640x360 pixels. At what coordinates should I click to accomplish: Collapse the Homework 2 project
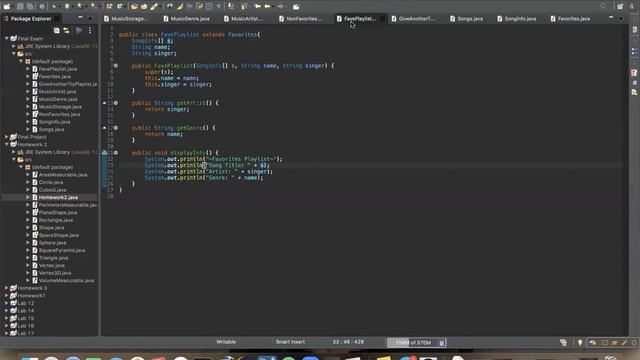coord(7,144)
